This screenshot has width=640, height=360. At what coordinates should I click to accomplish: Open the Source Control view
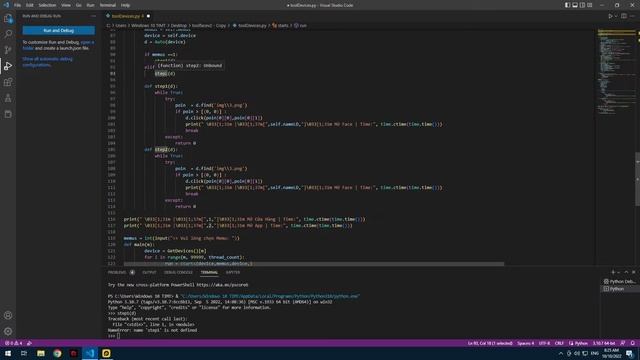(x=8, y=50)
